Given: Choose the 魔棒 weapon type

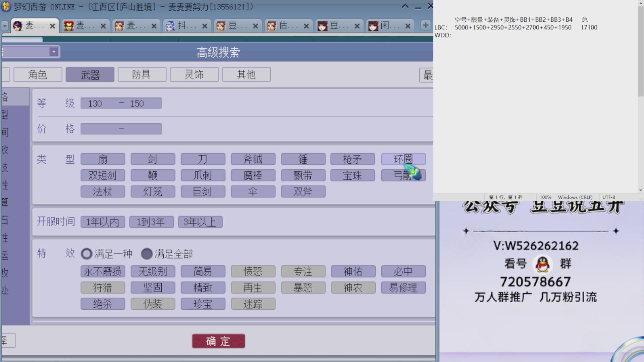Looking at the screenshot, I should pos(253,175).
